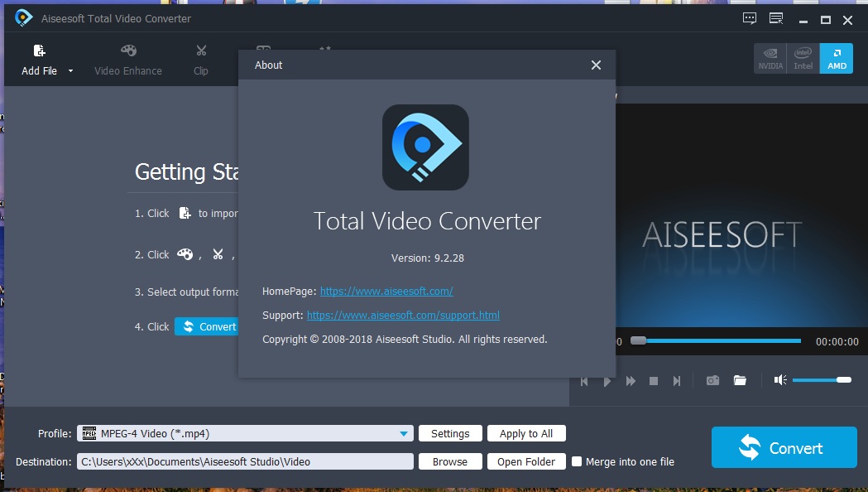
Task: Switch to Intel acceleration mode
Action: click(803, 58)
